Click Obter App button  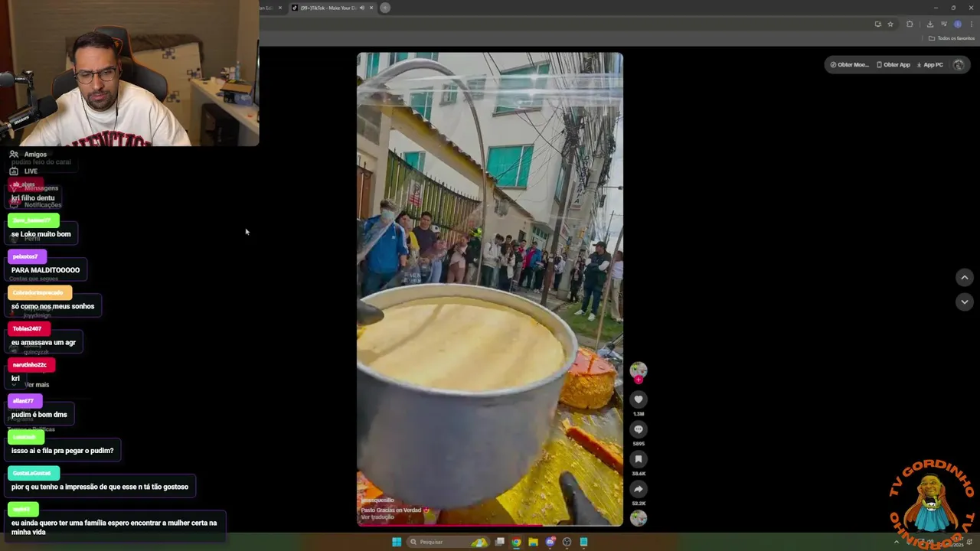[x=893, y=65]
